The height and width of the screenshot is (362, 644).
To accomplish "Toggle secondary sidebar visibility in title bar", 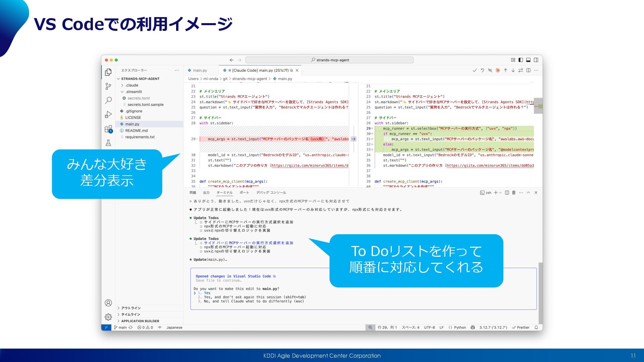I will (x=536, y=60).
